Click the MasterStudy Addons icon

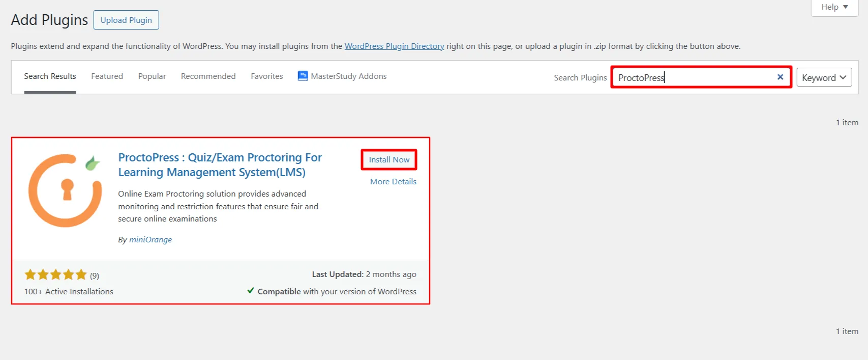click(303, 76)
